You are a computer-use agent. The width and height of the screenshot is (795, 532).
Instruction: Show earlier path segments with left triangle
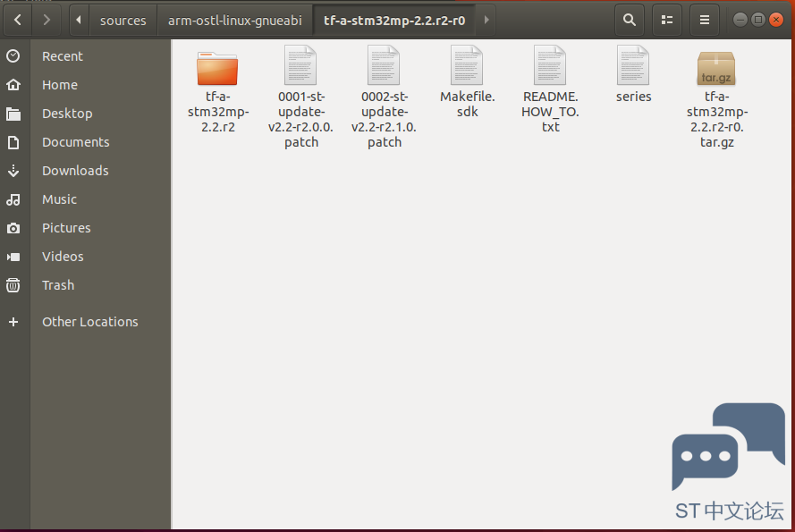(79, 21)
